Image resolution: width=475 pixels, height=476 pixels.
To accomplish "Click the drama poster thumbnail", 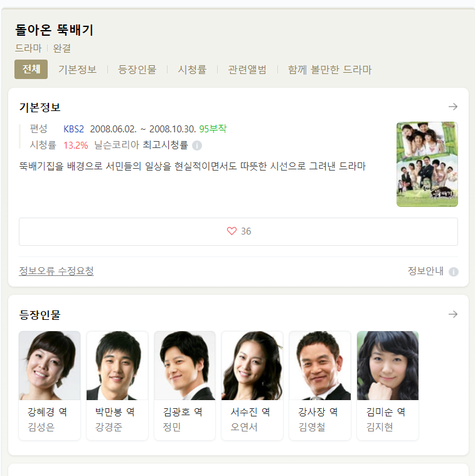I will tap(427, 164).
